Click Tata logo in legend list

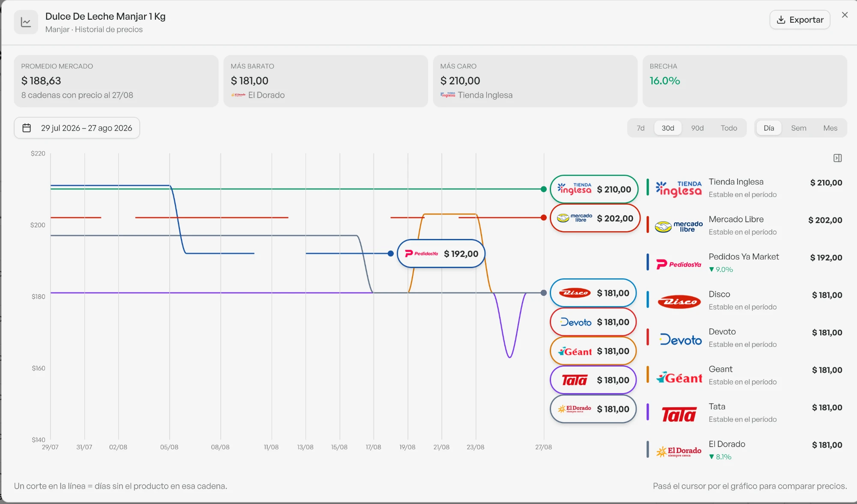679,415
